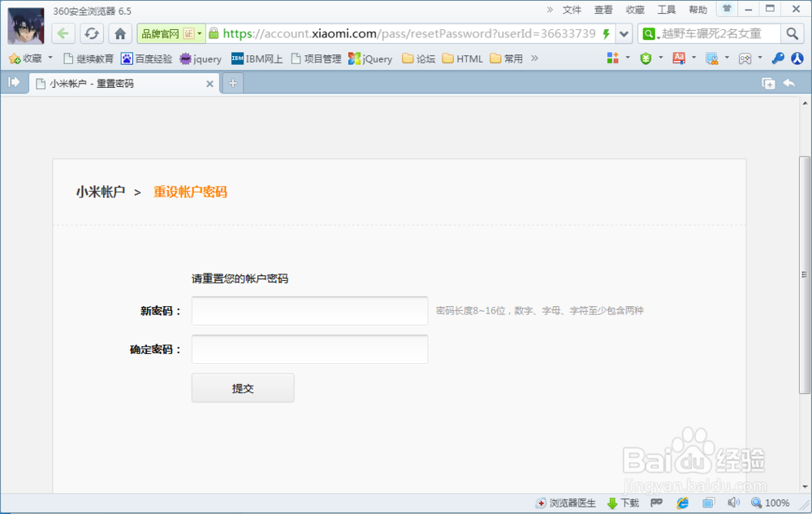
Task: Open the 论坛 bookmark folder
Action: [x=418, y=58]
